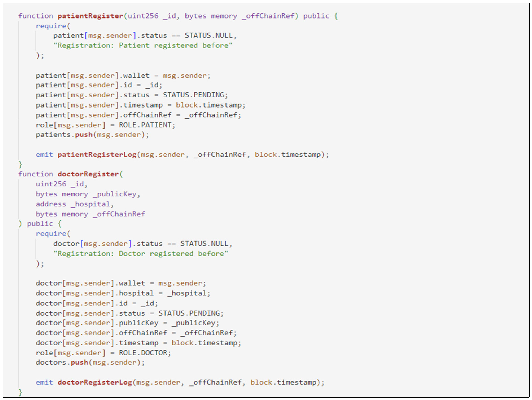Click uint256 _id in the doctorRegister parameters
The image size is (532, 400).
coord(61,184)
